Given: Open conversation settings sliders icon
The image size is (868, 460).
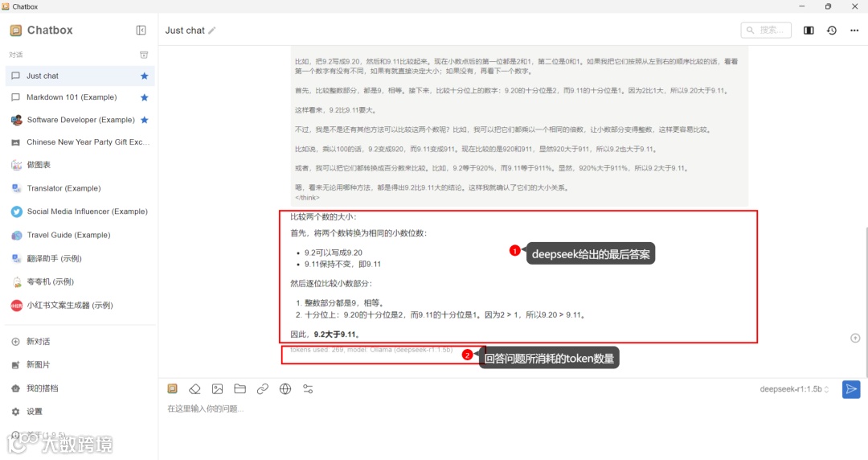Looking at the screenshot, I should pos(308,389).
